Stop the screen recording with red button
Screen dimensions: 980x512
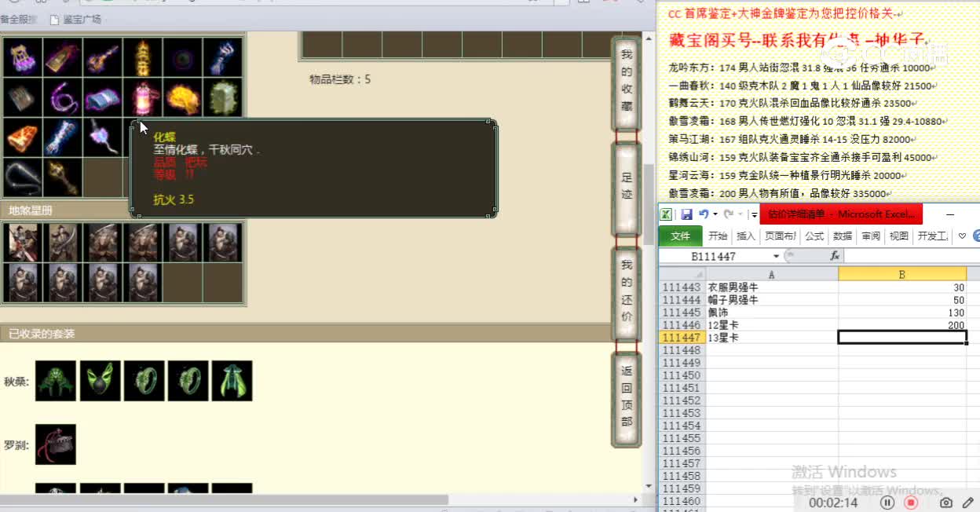(911, 502)
